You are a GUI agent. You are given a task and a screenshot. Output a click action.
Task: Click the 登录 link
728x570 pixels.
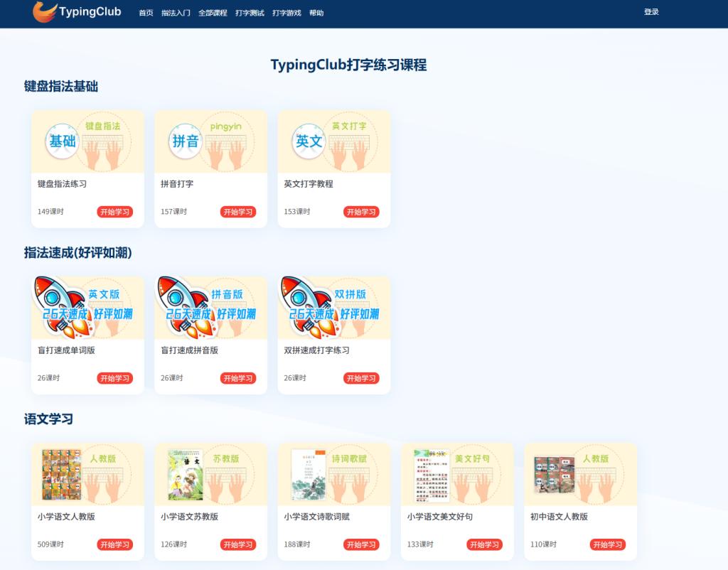651,12
